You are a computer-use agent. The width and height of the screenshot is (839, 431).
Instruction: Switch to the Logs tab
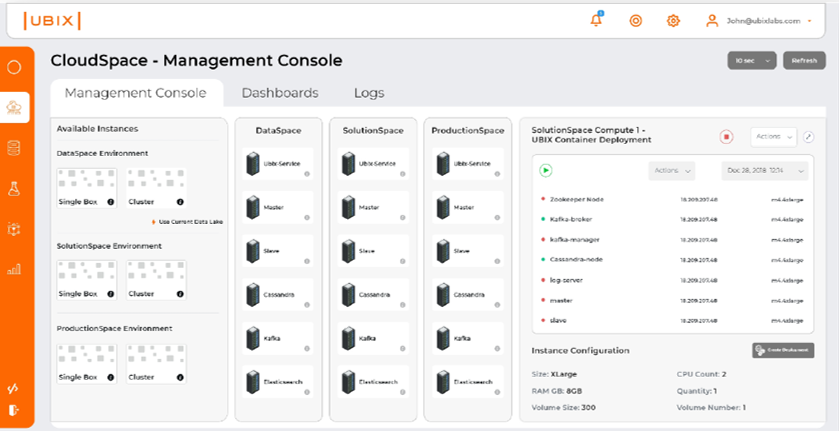369,93
